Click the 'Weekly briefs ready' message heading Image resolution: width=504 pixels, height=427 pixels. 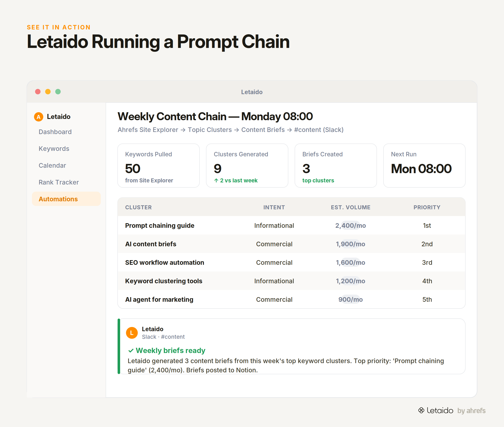[x=171, y=351]
